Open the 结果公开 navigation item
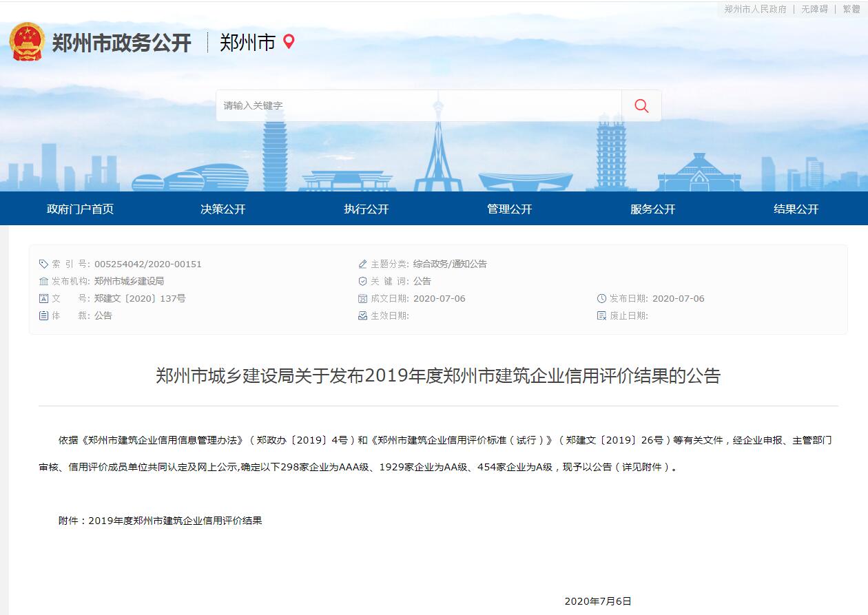 [796, 209]
